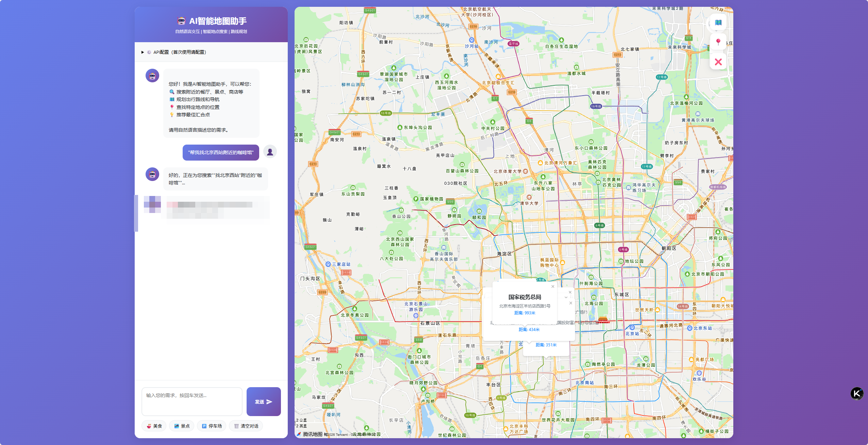Close the 国家税务总局 info popup
This screenshot has width=868, height=445.
(x=553, y=286)
